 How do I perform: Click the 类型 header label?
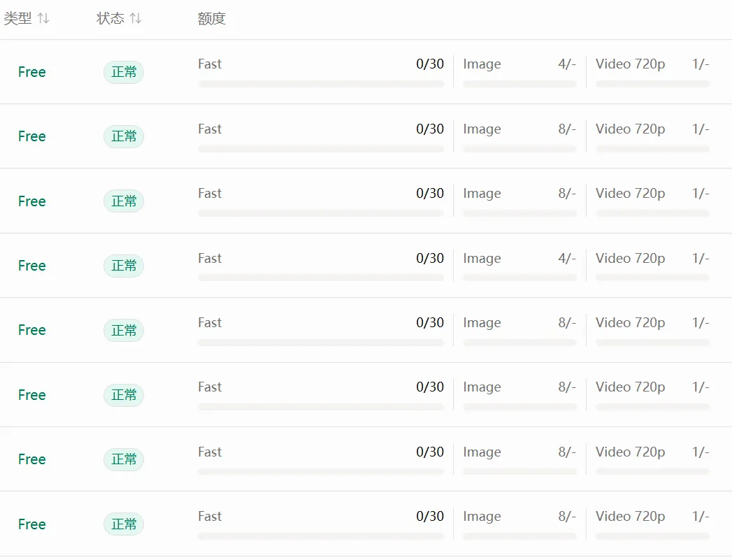(x=17, y=18)
